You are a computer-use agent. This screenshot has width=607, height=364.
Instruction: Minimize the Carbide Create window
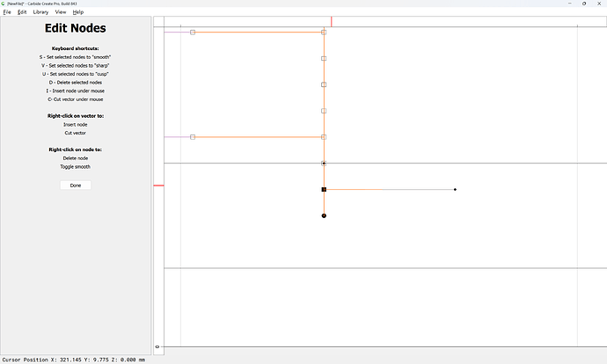point(570,4)
